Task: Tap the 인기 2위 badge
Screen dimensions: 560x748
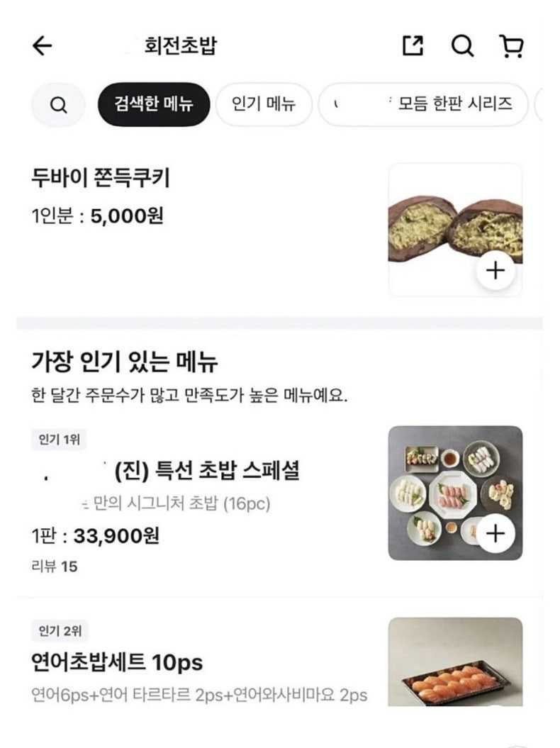Action: [60, 630]
